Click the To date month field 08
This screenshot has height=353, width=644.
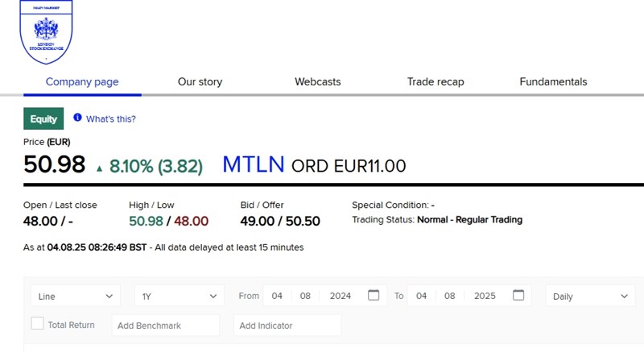pos(450,296)
